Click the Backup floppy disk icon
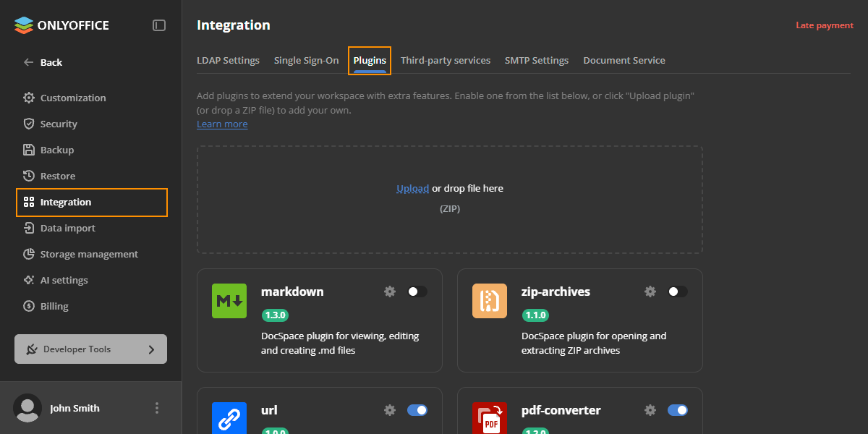 pyautogui.click(x=29, y=150)
